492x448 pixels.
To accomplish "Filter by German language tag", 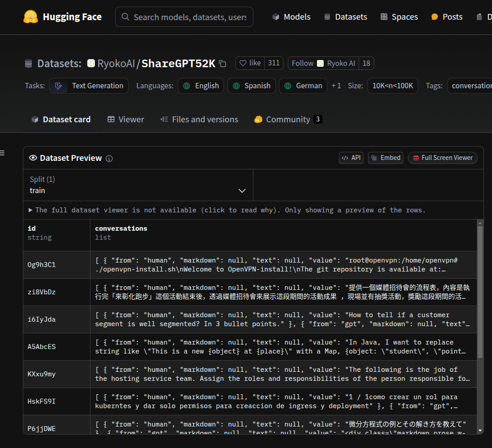I will 303,86.
